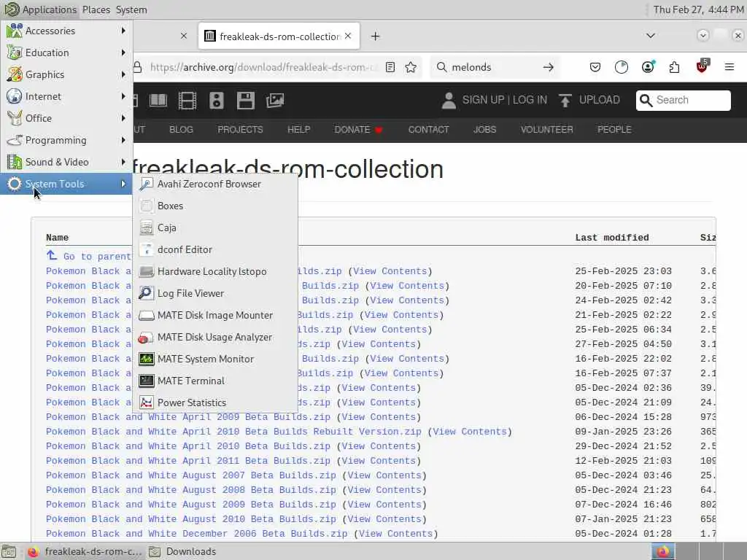Screen dimensions: 747x560
Task: Launch MATE Disk Image Mounter
Action: 215,315
